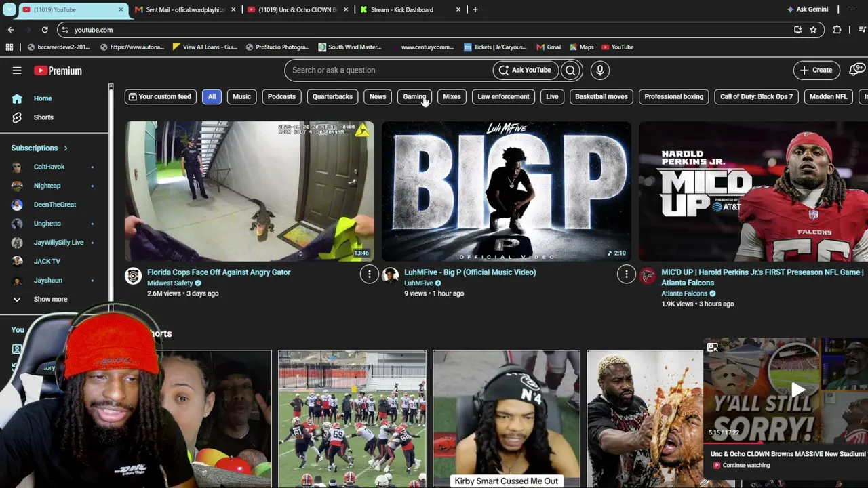Screen dimensions: 868x488
Task: Open the Tickets Je'Caryous bookmark
Action: click(x=495, y=47)
